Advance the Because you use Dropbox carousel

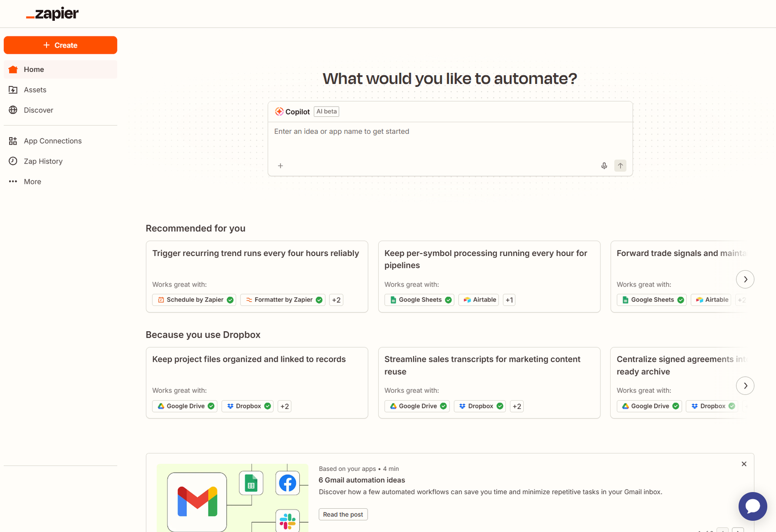(x=745, y=386)
